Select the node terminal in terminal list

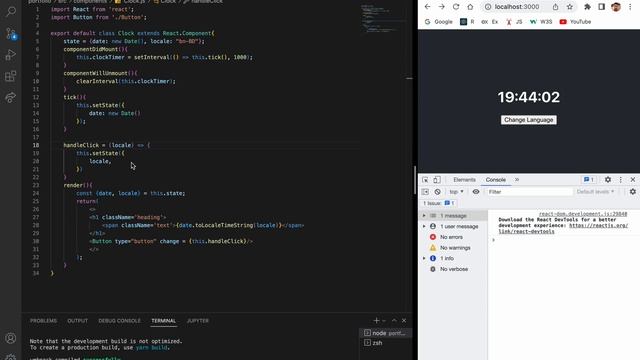(385, 333)
